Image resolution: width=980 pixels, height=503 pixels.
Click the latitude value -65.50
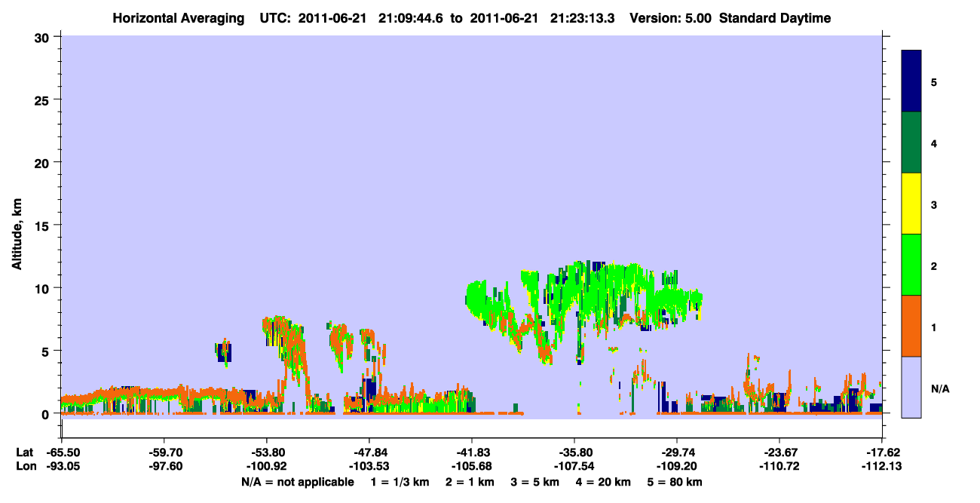tap(62, 452)
